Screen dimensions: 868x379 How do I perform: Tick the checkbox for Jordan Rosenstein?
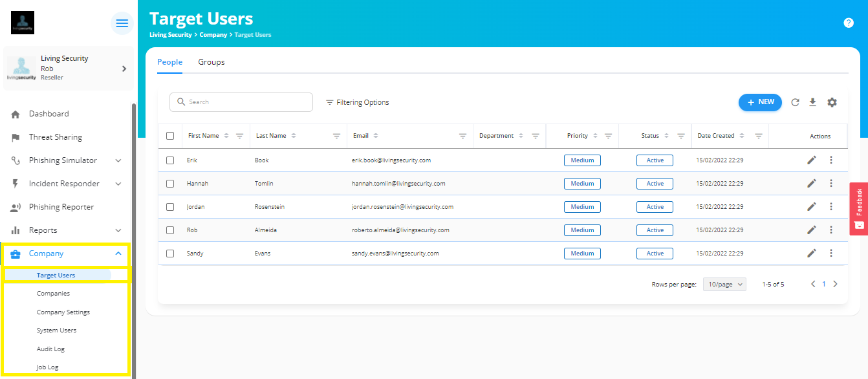(170, 207)
